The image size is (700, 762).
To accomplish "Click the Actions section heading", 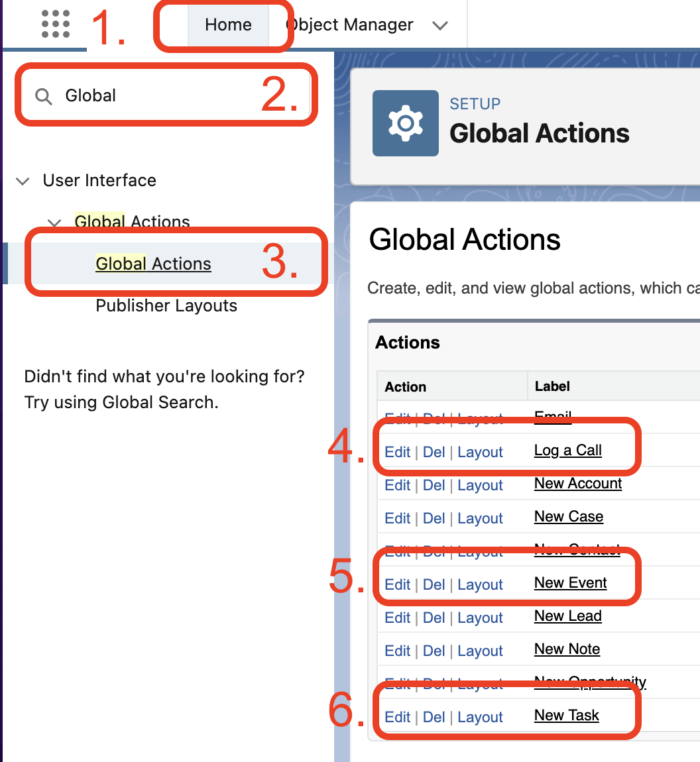I will (408, 343).
